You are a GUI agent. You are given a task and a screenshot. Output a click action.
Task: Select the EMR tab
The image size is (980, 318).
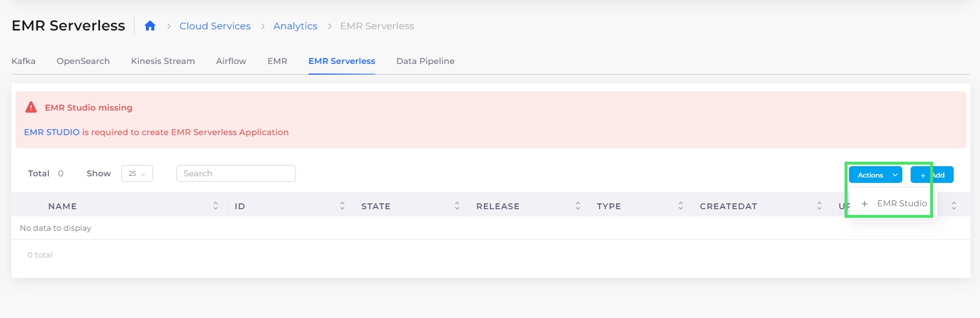(x=277, y=61)
